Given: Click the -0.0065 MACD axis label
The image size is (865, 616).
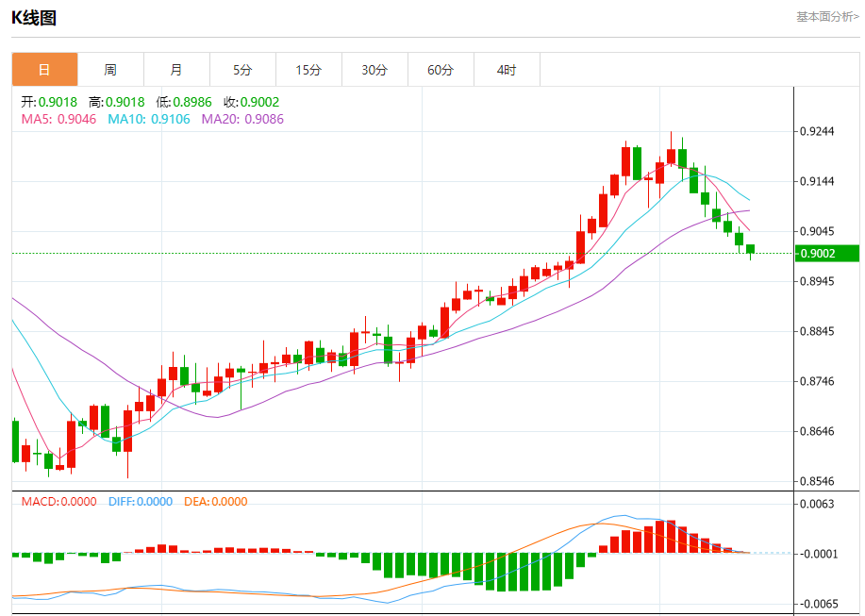Looking at the screenshot, I should 817,605.
